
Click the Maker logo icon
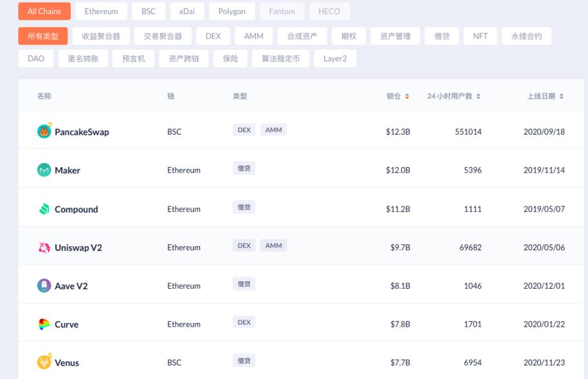(x=44, y=170)
